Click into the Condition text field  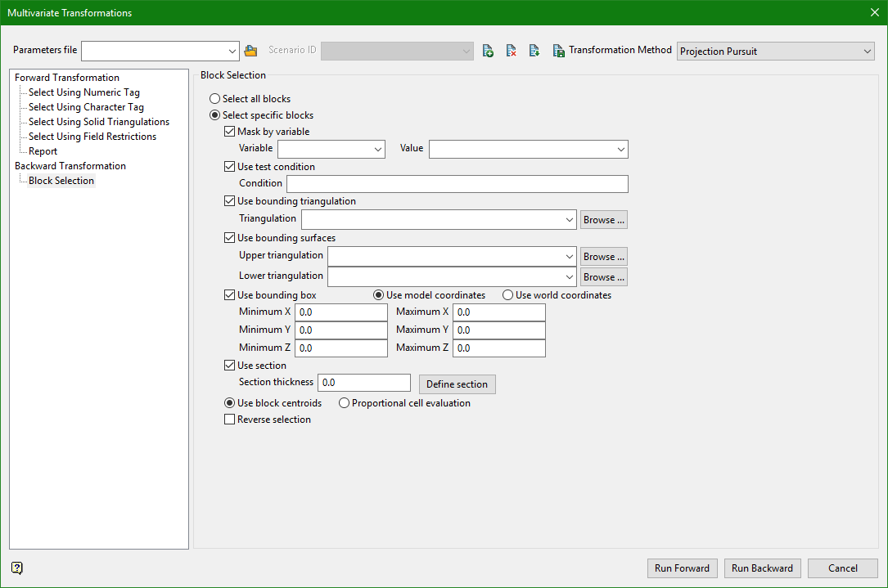[x=457, y=184]
